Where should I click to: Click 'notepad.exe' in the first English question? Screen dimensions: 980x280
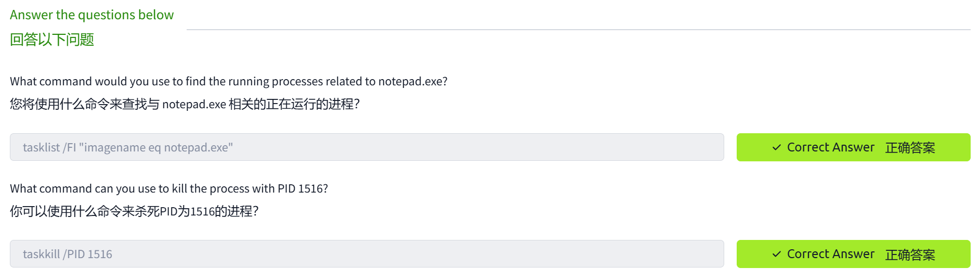click(410, 82)
